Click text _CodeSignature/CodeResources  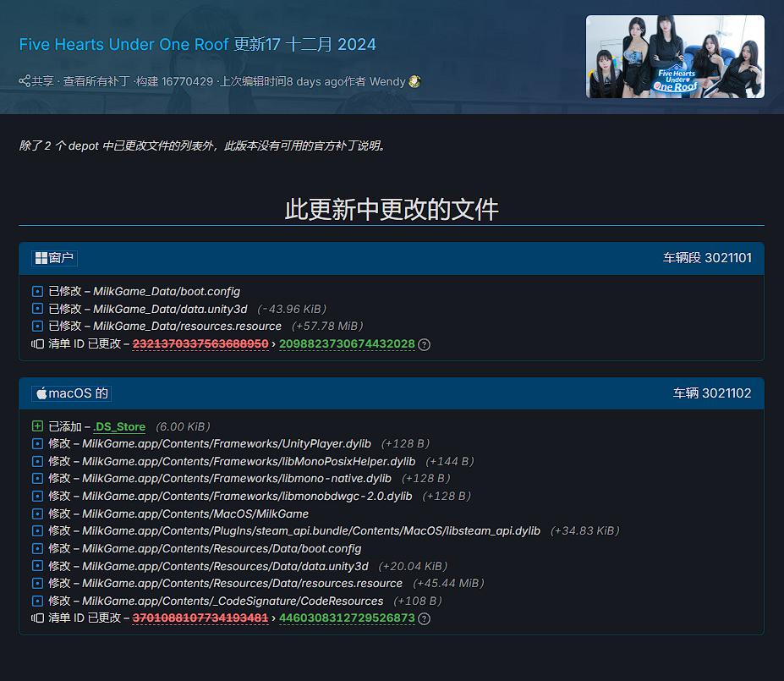300,601
